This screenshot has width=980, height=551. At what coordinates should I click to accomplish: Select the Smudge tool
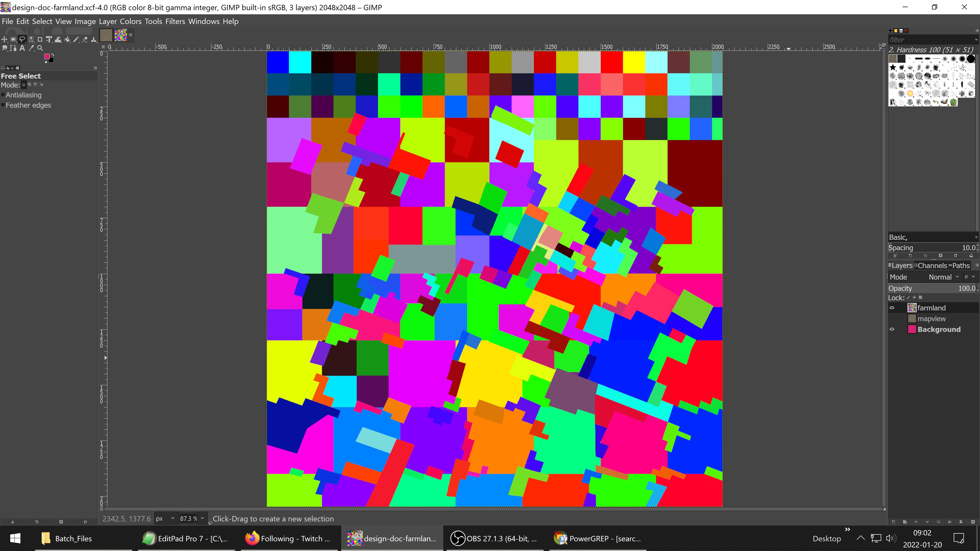(x=5, y=48)
